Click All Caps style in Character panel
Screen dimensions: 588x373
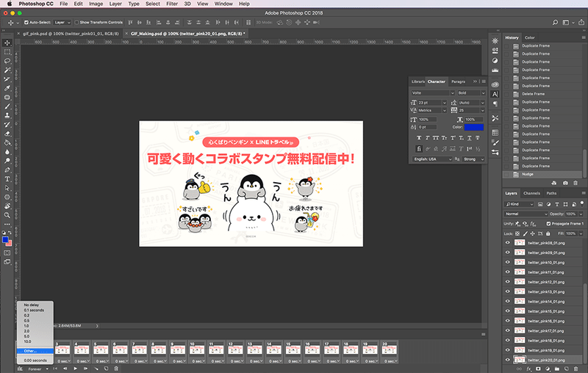[435, 138]
